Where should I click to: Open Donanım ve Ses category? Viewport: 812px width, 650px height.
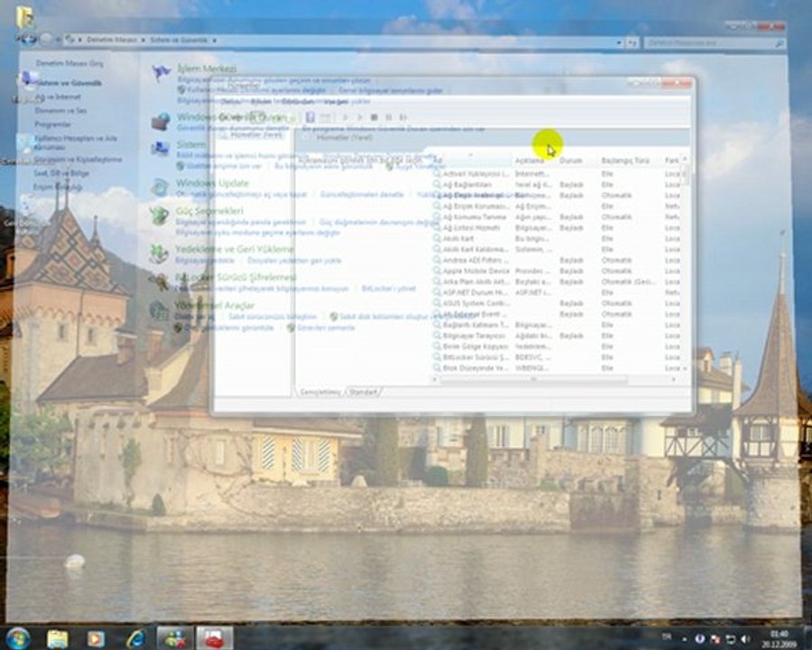[60, 110]
